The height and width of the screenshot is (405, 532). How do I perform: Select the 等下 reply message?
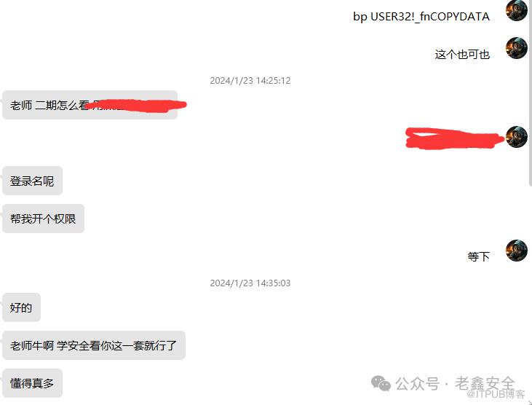pos(478,256)
